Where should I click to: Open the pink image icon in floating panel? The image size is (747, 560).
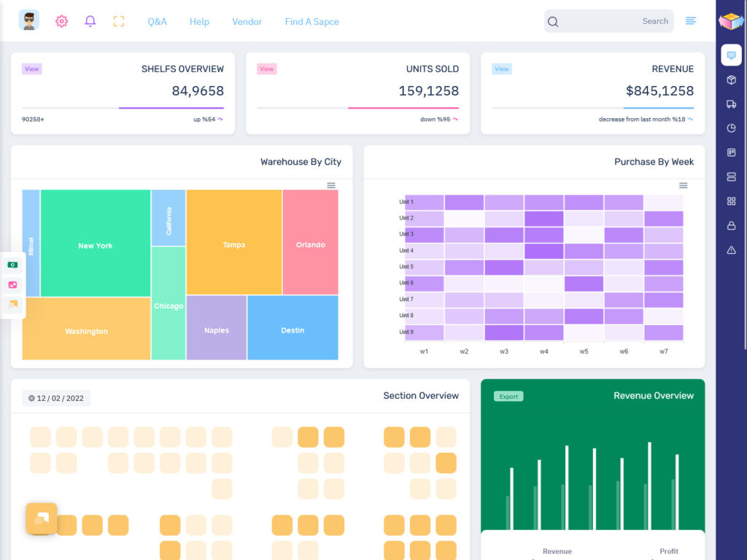tap(12, 284)
